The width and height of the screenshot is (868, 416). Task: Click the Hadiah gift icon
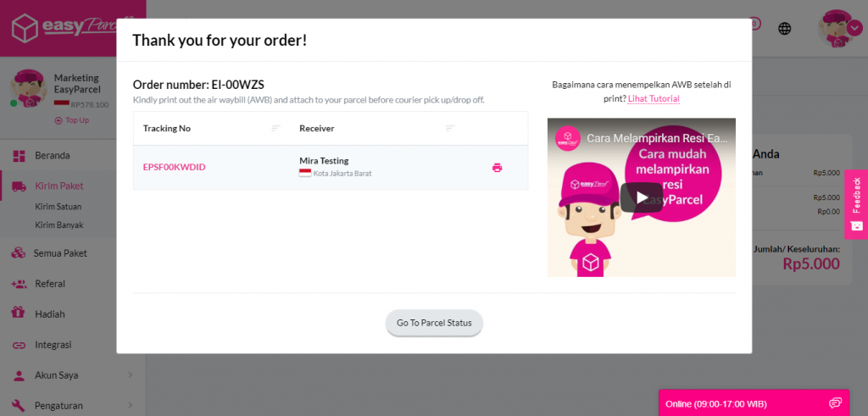point(18,313)
